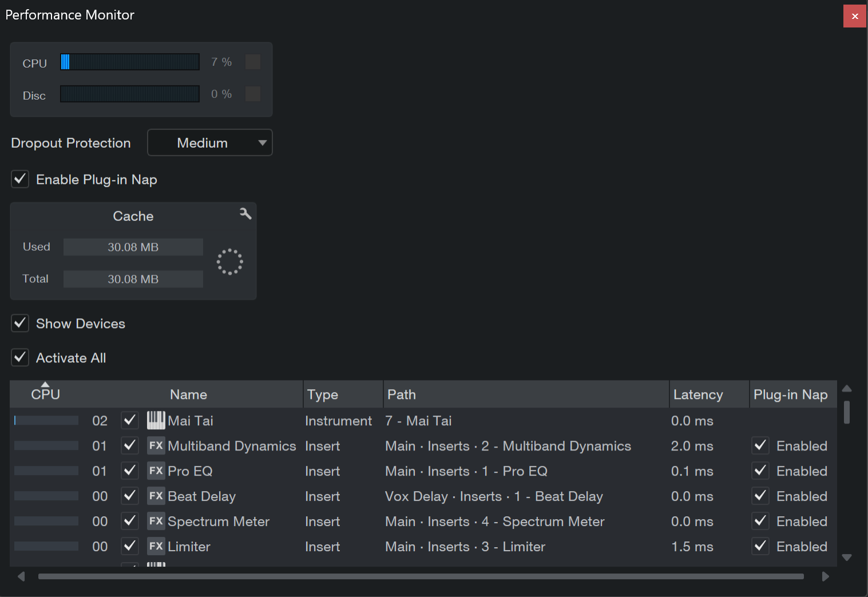Image resolution: width=868 pixels, height=597 pixels.
Task: Click the Instrument type cell
Action: click(338, 421)
